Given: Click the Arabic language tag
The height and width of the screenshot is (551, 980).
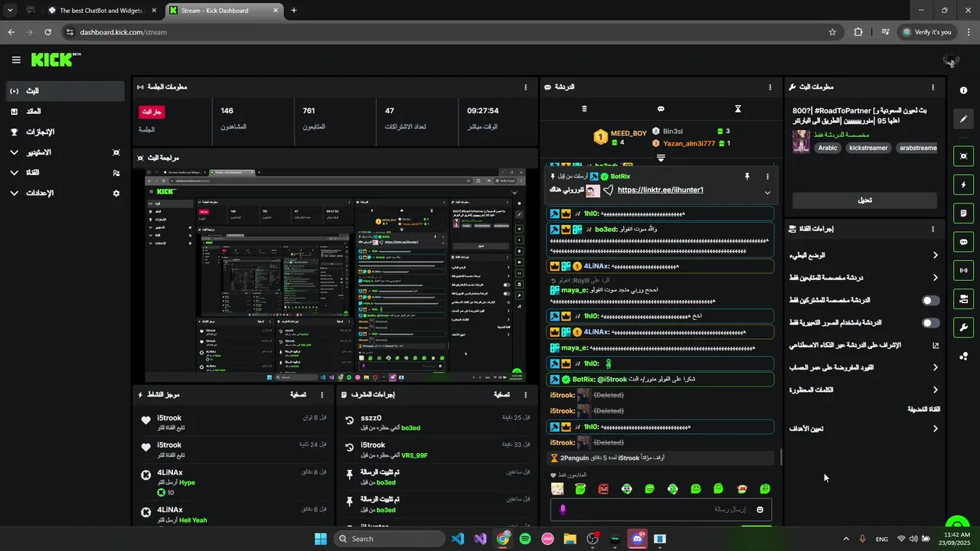Looking at the screenshot, I should [x=828, y=148].
